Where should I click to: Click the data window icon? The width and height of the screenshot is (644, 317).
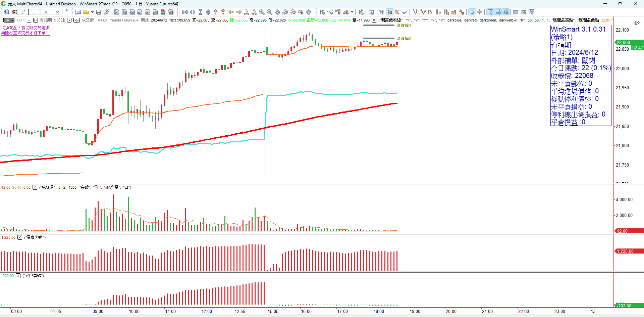[516, 12]
